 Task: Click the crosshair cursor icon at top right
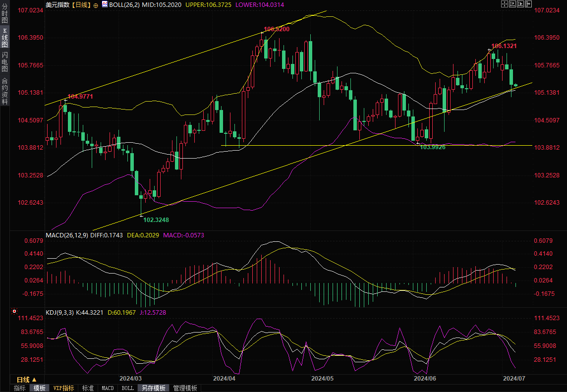(x=505, y=4)
